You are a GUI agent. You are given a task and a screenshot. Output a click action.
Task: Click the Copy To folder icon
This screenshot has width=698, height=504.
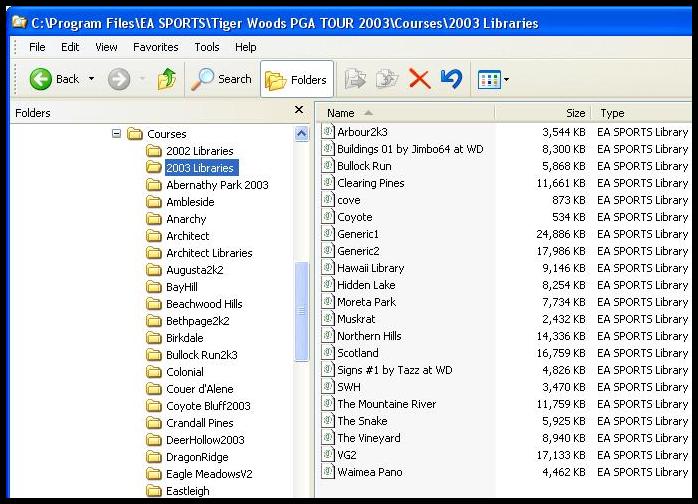(x=387, y=79)
